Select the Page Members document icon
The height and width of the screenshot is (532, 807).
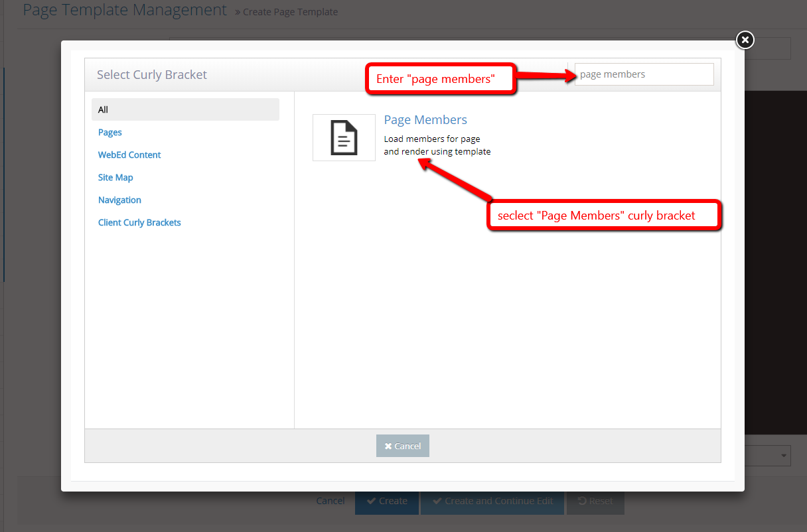click(x=344, y=137)
